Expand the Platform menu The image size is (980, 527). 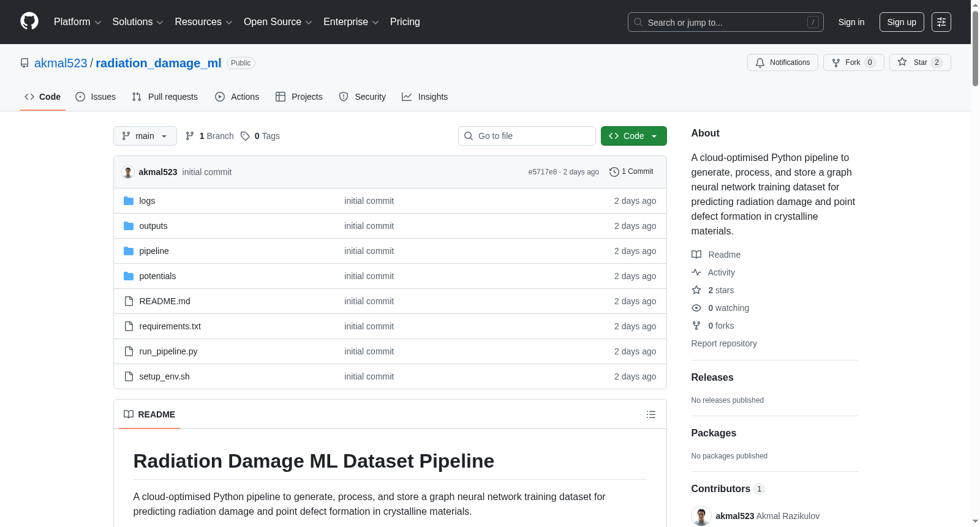[78, 22]
